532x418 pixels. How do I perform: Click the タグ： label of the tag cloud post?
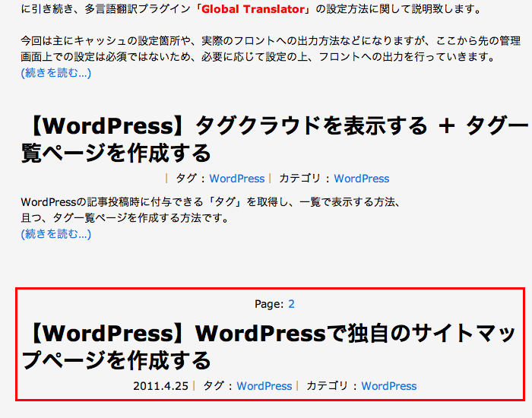click(x=190, y=179)
